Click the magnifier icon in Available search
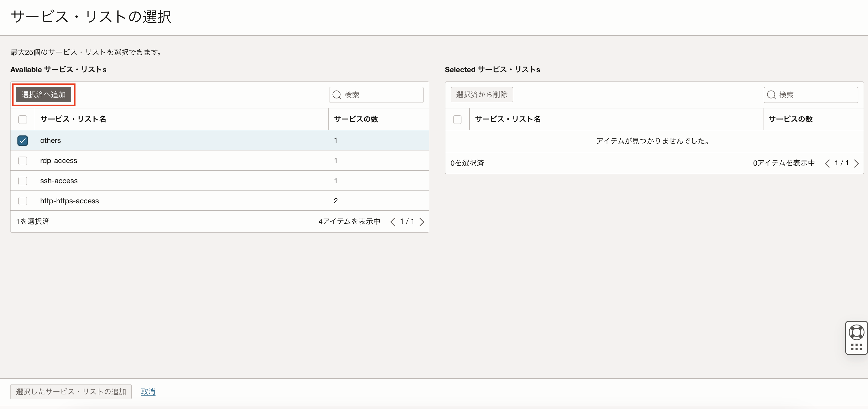This screenshot has height=409, width=868. 337,95
